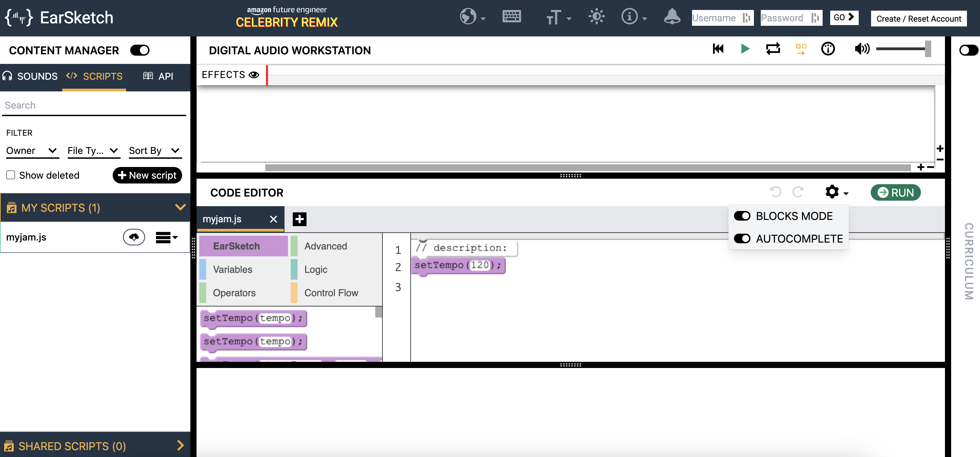Switch color theme with sun icon

pyautogui.click(x=596, y=17)
